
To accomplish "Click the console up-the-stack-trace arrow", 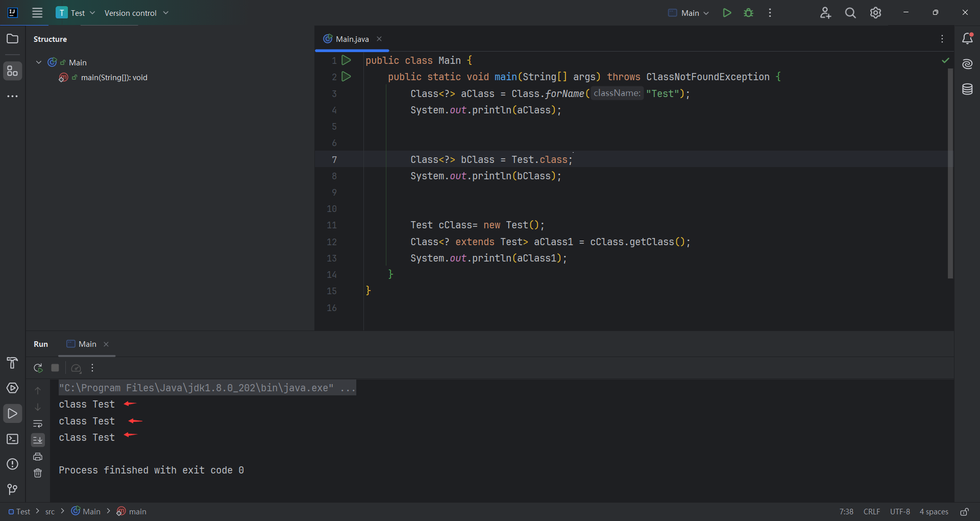I will [x=38, y=390].
